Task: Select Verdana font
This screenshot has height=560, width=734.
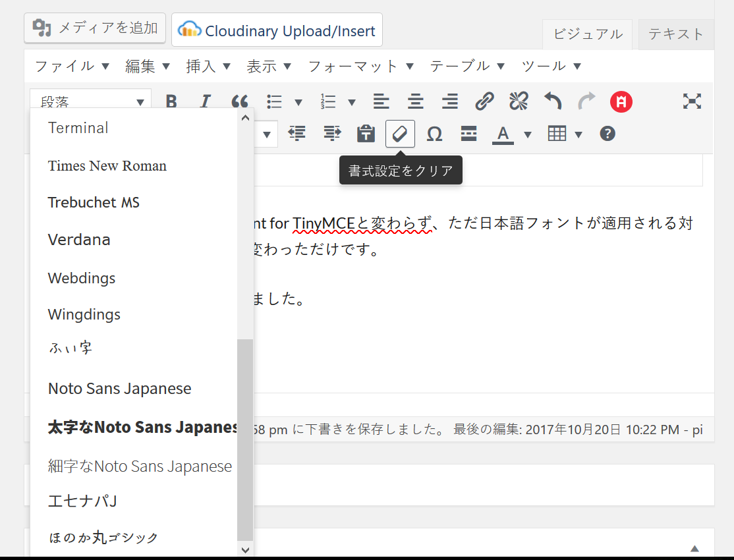Action: pyautogui.click(x=134, y=240)
